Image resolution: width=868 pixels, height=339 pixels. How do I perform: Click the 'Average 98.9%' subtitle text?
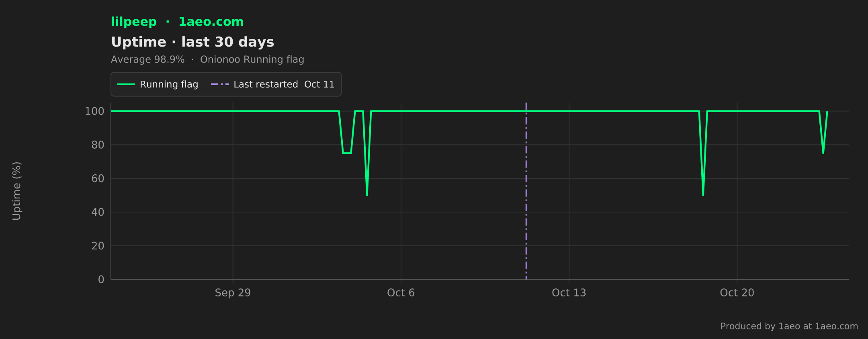coord(147,59)
